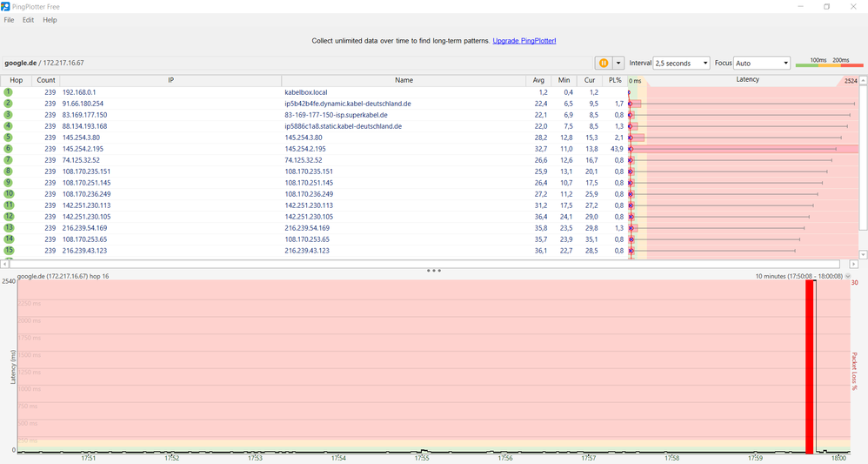Viewport: 868px width, 464px height.
Task: Sort by the Count column header
Action: (x=46, y=80)
